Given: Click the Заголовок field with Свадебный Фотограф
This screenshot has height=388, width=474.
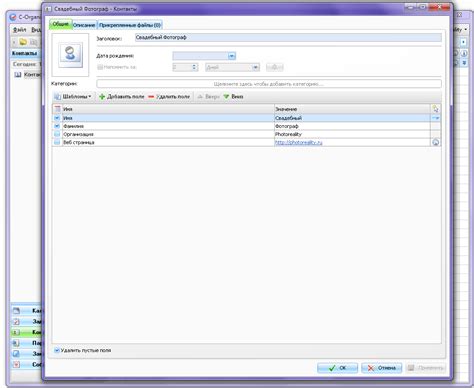Looking at the screenshot, I should pos(288,37).
